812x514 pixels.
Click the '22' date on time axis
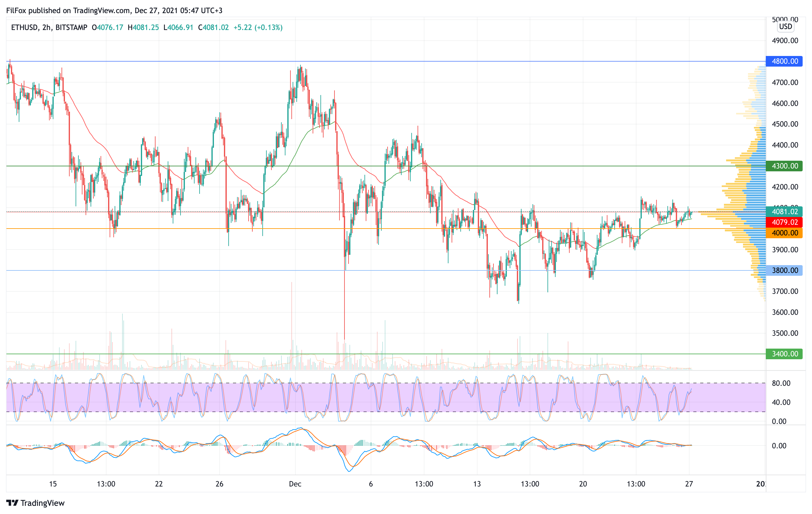[159, 484]
